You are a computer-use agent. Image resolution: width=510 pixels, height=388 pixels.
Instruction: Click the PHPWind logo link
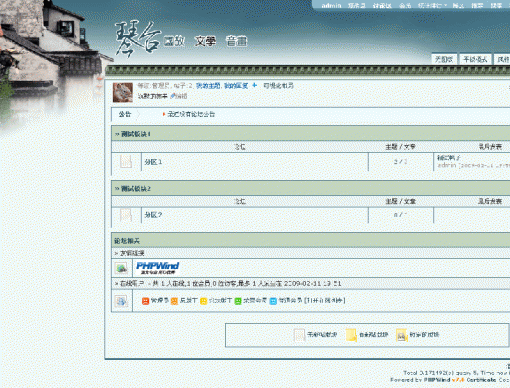(157, 268)
